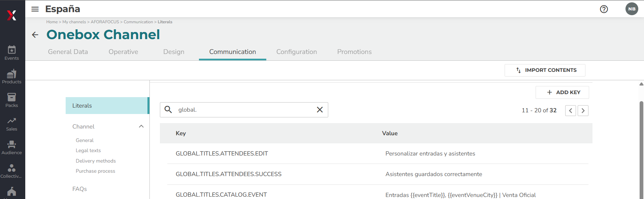Switch to the Promotions tab
This screenshot has width=644, height=199.
(x=354, y=52)
